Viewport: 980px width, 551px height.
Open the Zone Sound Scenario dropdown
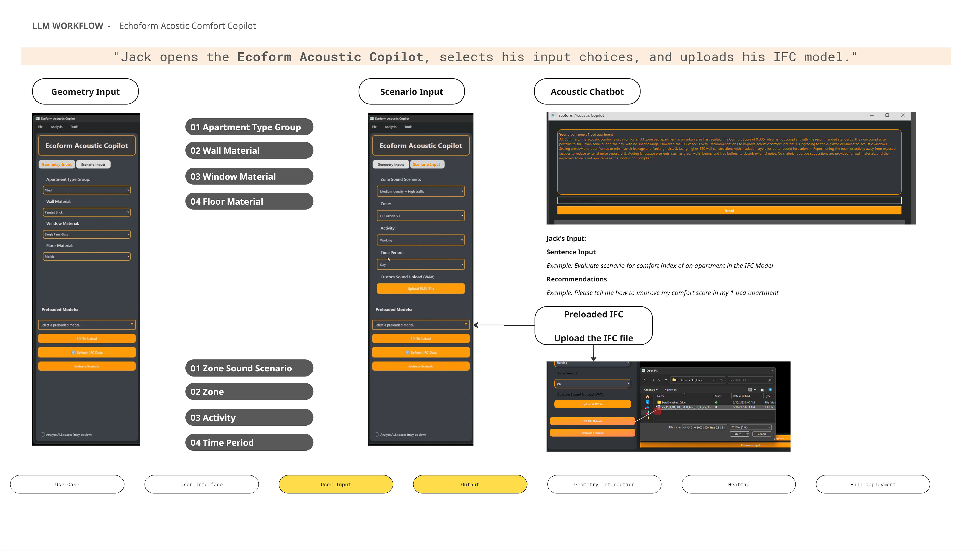coord(421,191)
